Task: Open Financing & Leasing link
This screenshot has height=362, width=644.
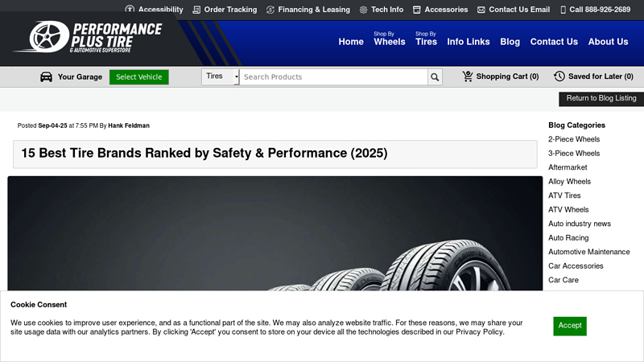Action: pyautogui.click(x=314, y=10)
